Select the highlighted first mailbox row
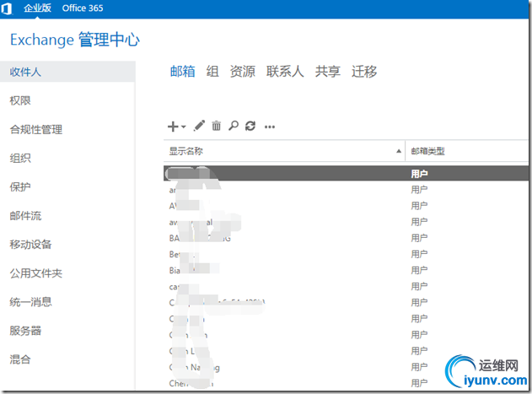The height and width of the screenshot is (394, 532). point(346,174)
